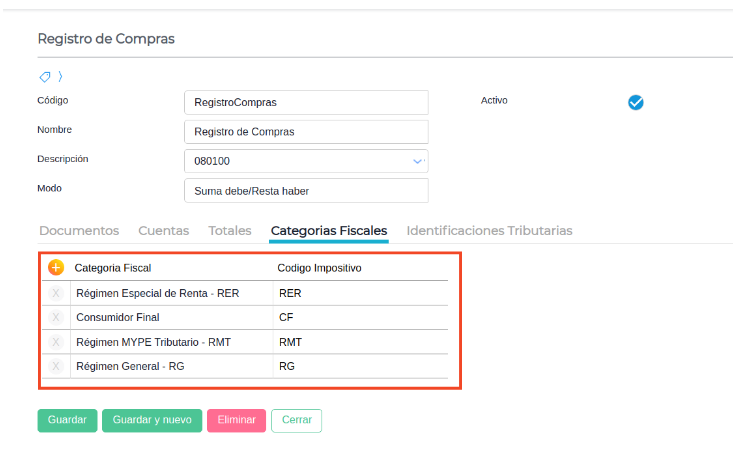The height and width of the screenshot is (460, 733).
Task: Open the Cuentas tab
Action: (x=163, y=231)
